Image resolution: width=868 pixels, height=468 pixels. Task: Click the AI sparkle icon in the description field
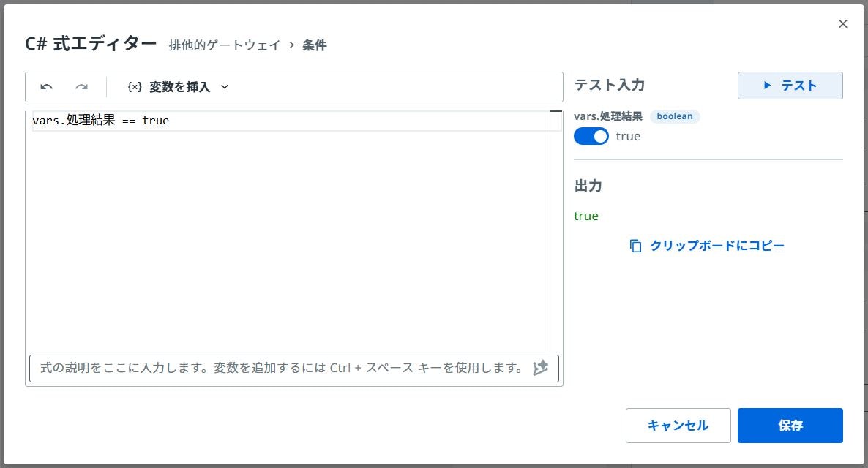coord(541,368)
